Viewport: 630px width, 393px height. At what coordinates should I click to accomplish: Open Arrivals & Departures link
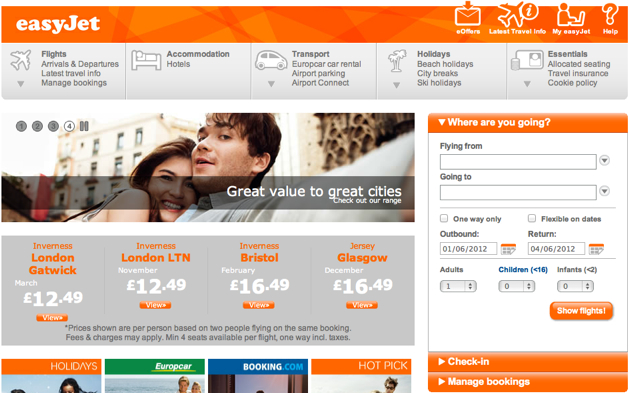click(x=80, y=64)
